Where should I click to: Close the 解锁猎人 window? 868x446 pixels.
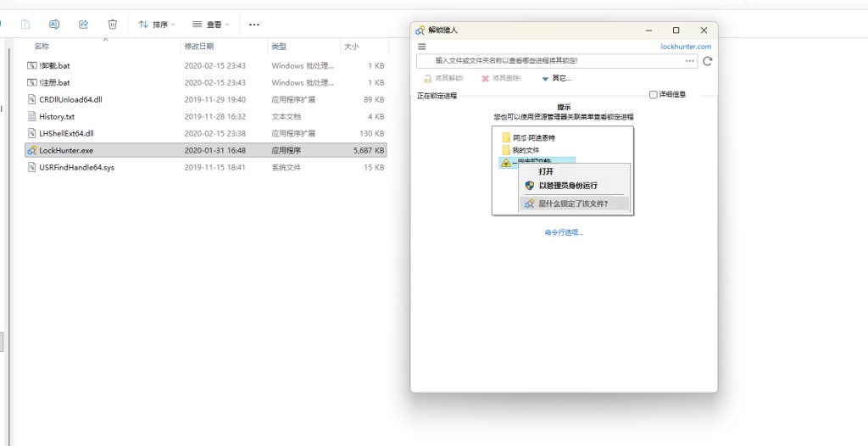[704, 31]
